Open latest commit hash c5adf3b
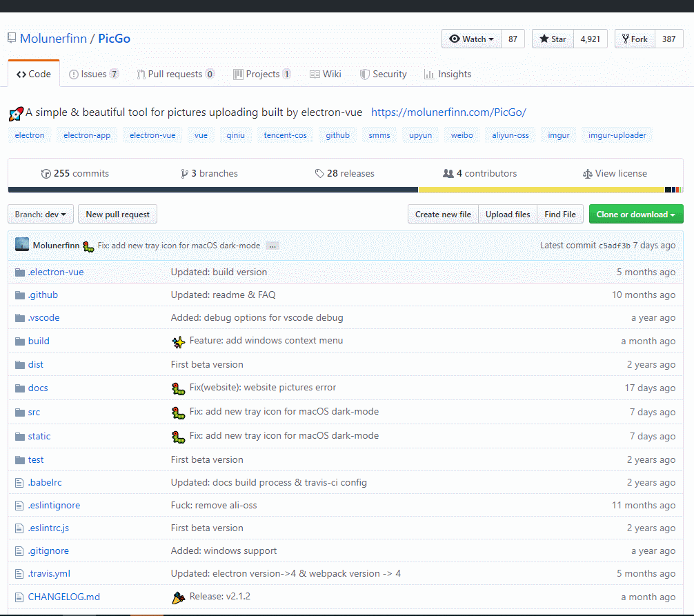694x616 pixels. [615, 246]
